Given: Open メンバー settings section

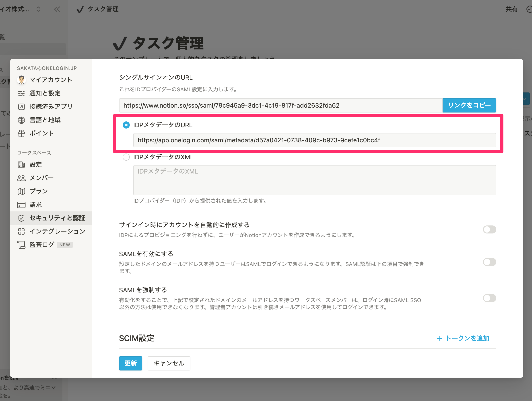Looking at the screenshot, I should (51, 178).
